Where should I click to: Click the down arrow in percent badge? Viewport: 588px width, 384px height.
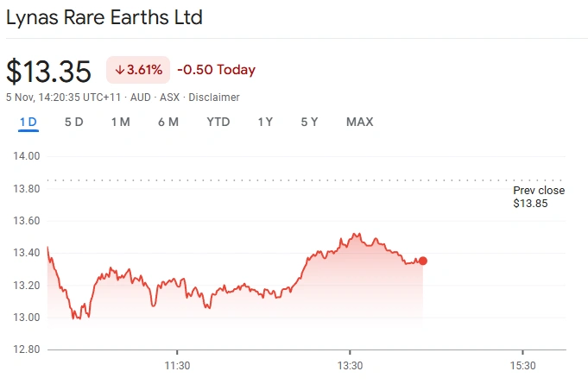(119, 70)
